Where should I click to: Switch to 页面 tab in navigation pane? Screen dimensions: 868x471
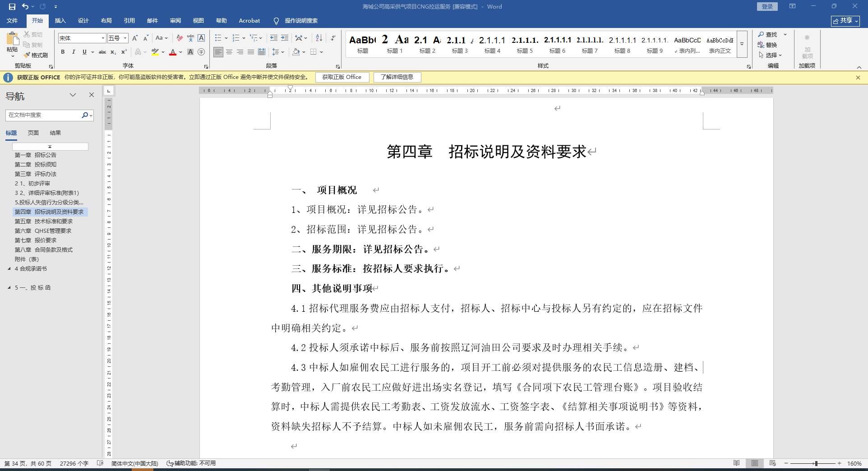pyautogui.click(x=33, y=133)
